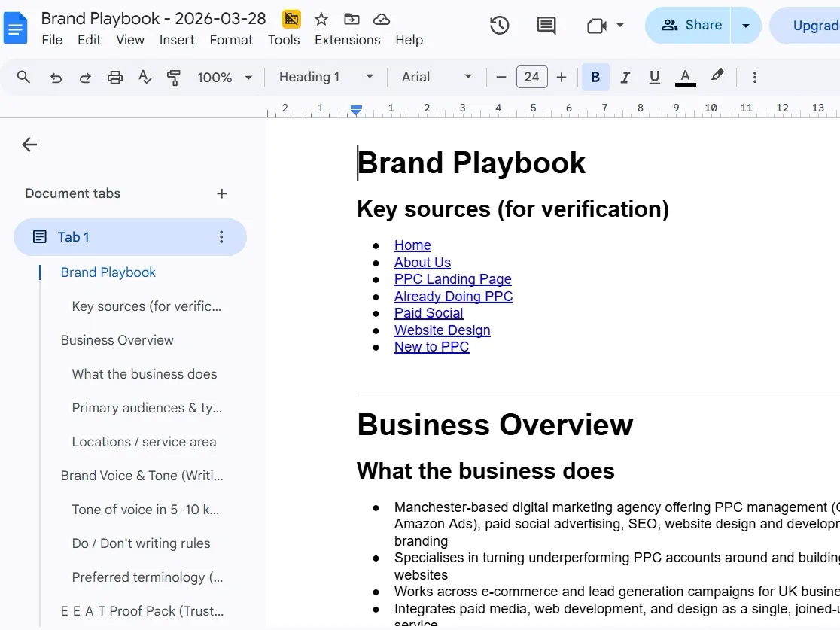840x630 pixels.
Task: Show all comments with the comment icon
Action: [546, 25]
